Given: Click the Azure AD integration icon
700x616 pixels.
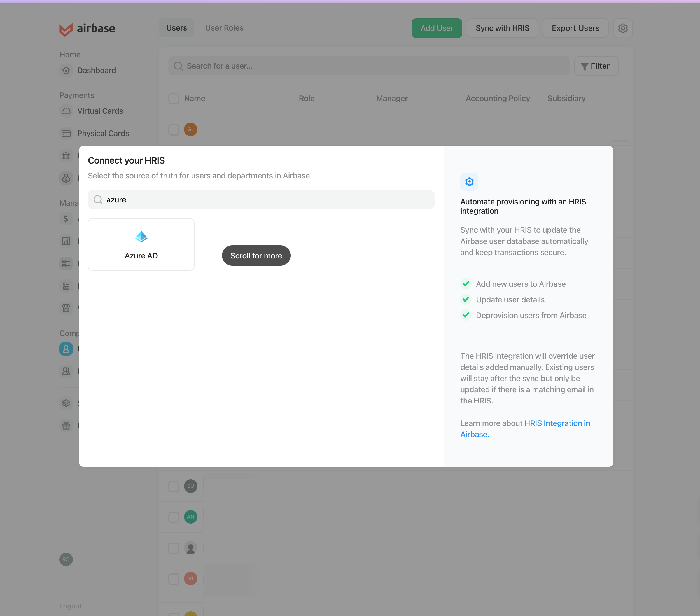Looking at the screenshot, I should [141, 236].
